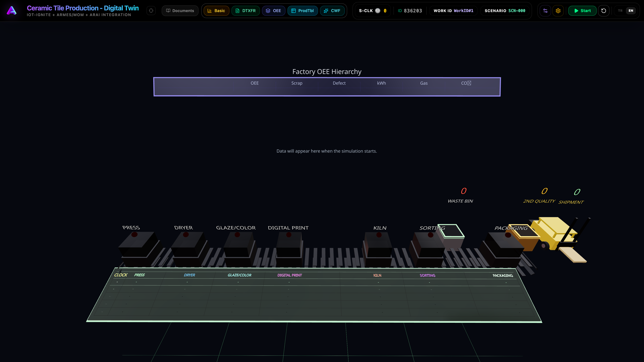Open the settings gear icon
Viewport: 644px width, 362px height.
pos(558,11)
